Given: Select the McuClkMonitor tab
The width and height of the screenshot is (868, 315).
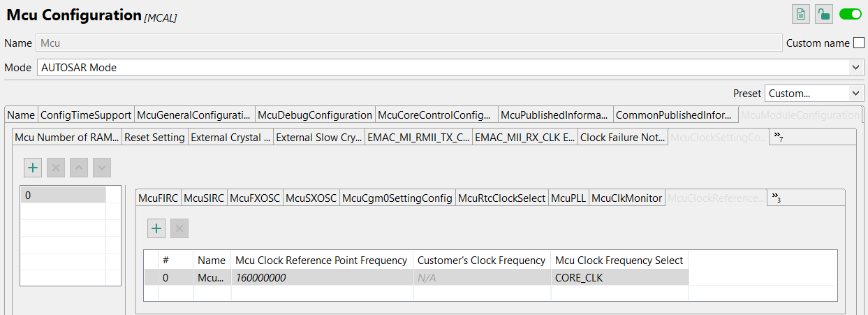Looking at the screenshot, I should pos(627,198).
